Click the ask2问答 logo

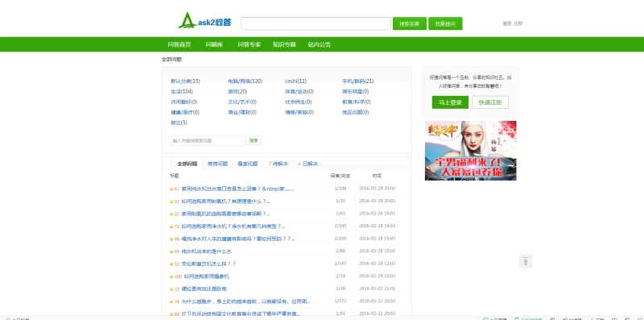click(204, 21)
